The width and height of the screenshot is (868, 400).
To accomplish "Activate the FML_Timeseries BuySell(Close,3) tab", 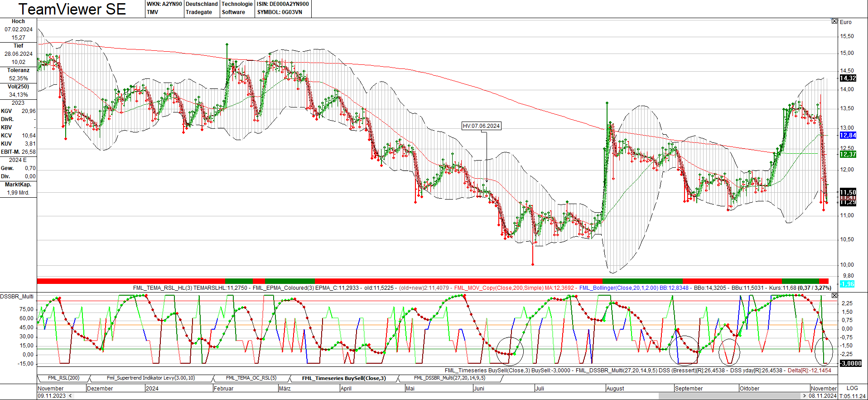I will click(344, 378).
